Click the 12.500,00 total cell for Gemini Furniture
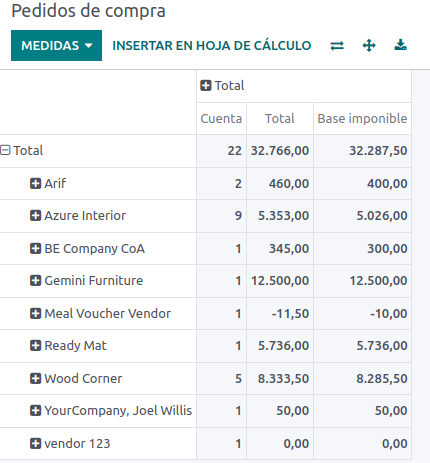 [280, 280]
